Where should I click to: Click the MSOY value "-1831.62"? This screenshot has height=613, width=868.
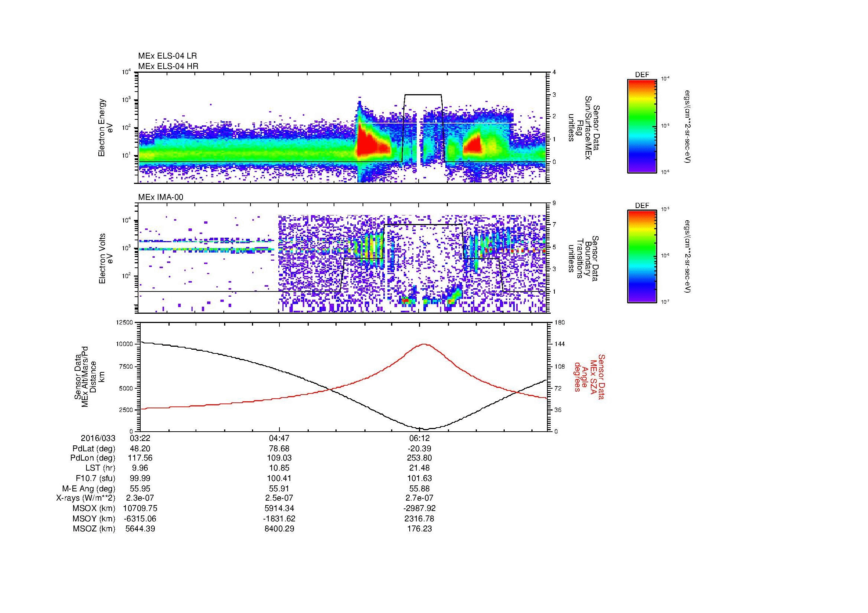pos(279,518)
